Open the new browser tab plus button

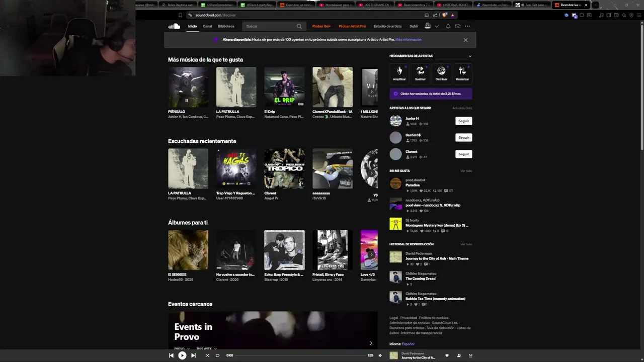[595, 5]
